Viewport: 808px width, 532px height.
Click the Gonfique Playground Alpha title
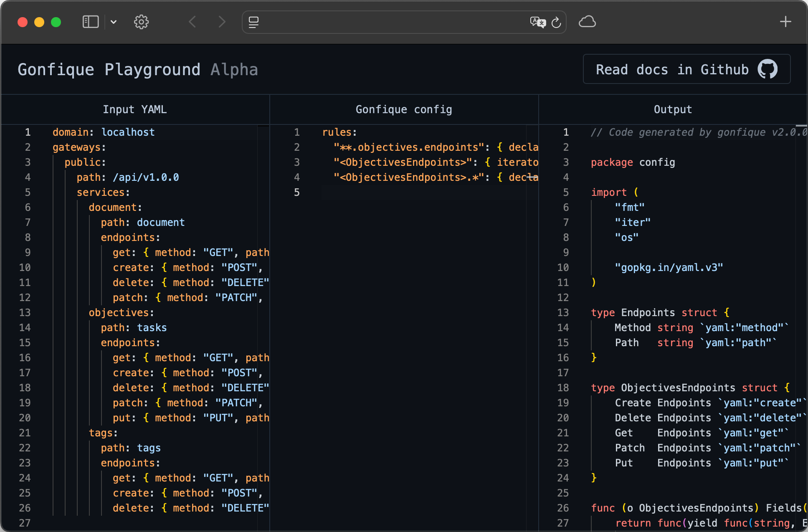point(138,69)
